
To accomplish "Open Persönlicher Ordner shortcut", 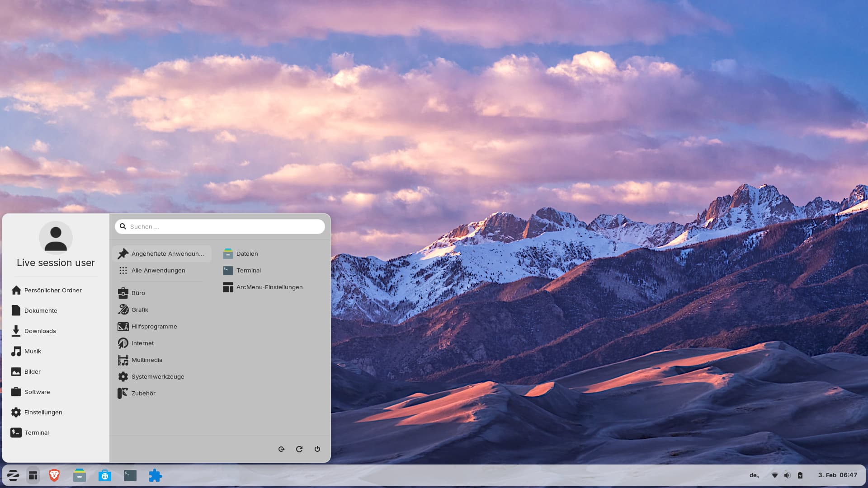I will (52, 290).
